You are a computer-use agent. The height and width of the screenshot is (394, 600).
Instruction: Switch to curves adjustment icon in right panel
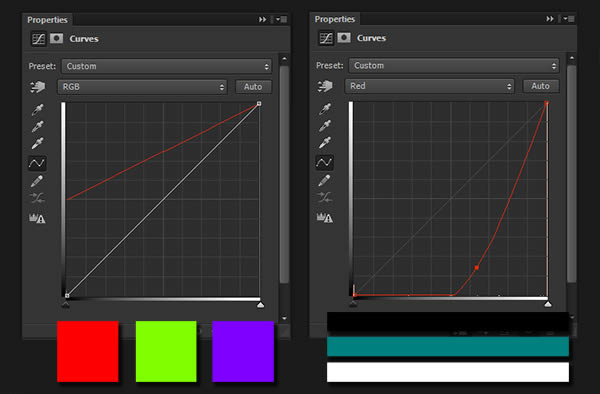[326, 38]
